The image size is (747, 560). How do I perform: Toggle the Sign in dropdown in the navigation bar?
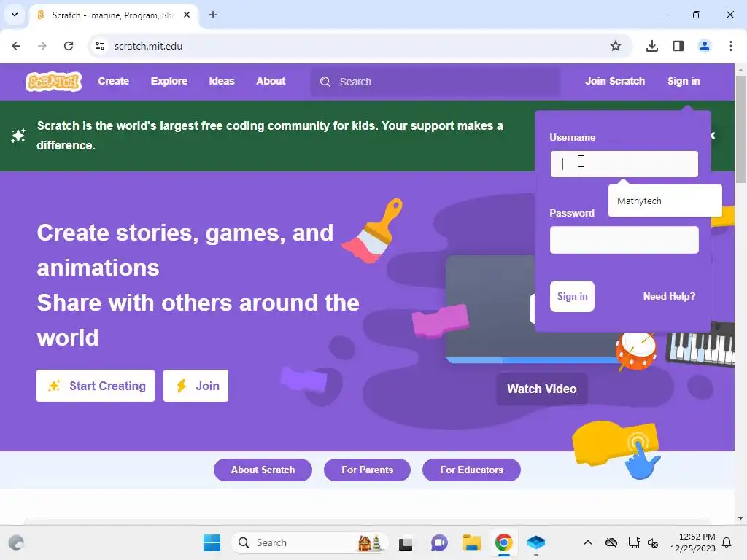tap(683, 82)
